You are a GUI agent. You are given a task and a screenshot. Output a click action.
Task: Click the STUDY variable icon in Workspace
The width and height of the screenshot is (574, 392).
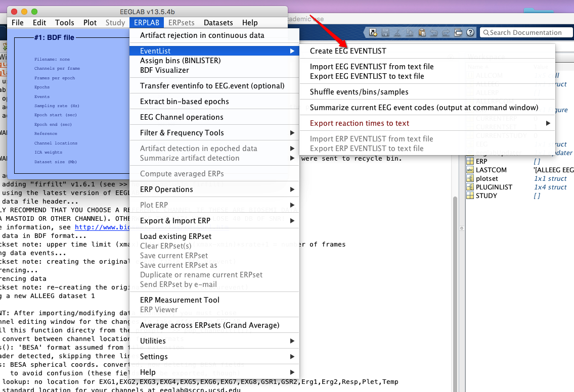tap(470, 195)
